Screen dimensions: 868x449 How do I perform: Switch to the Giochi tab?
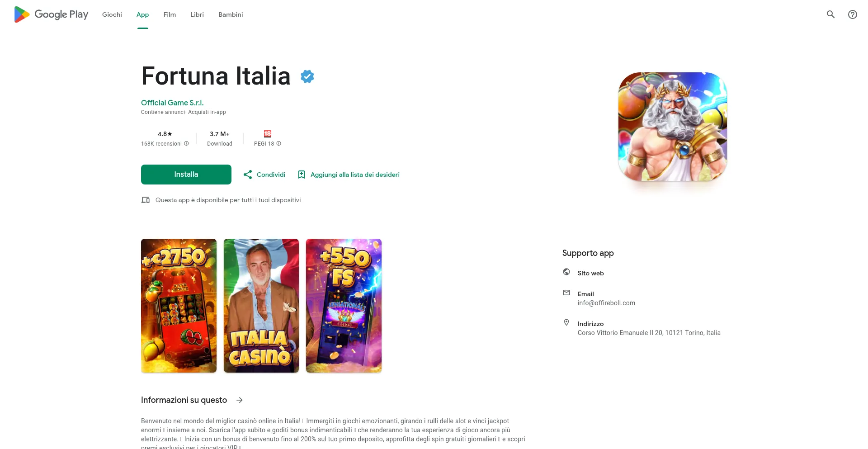tap(112, 14)
